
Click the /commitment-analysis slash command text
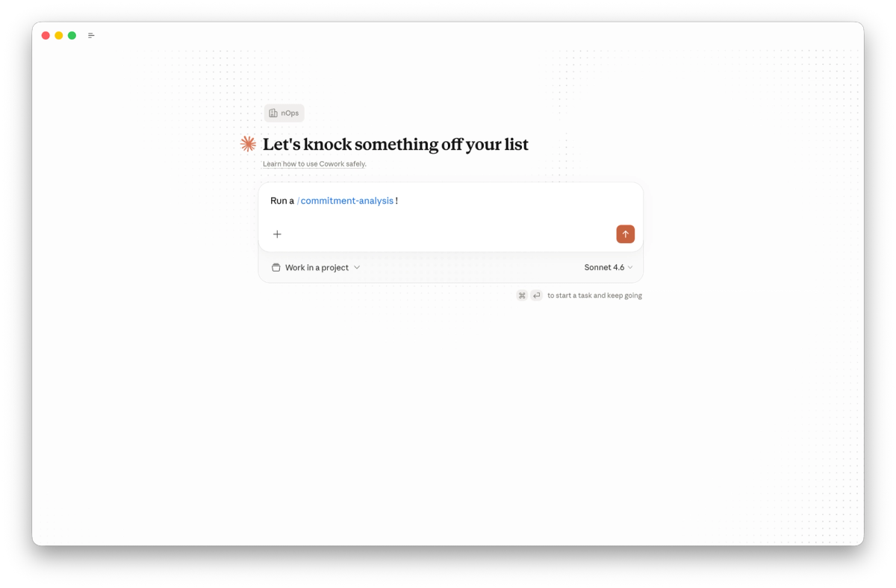click(345, 201)
